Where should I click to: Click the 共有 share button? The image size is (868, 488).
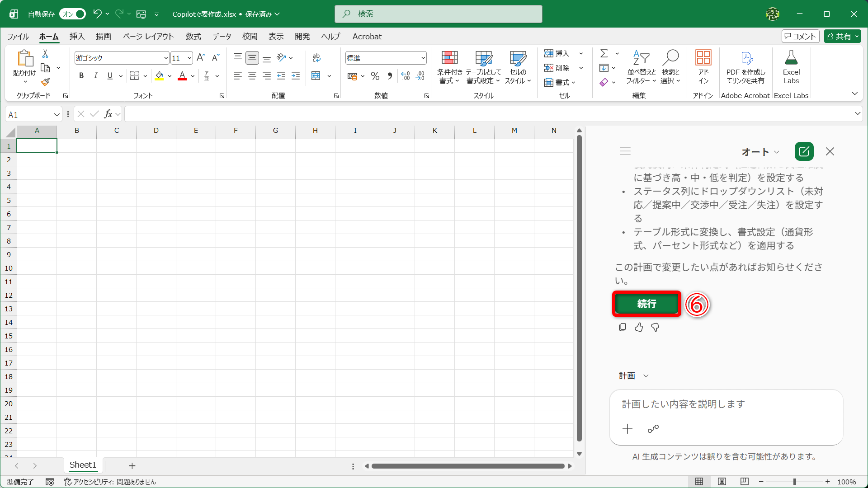tap(842, 36)
